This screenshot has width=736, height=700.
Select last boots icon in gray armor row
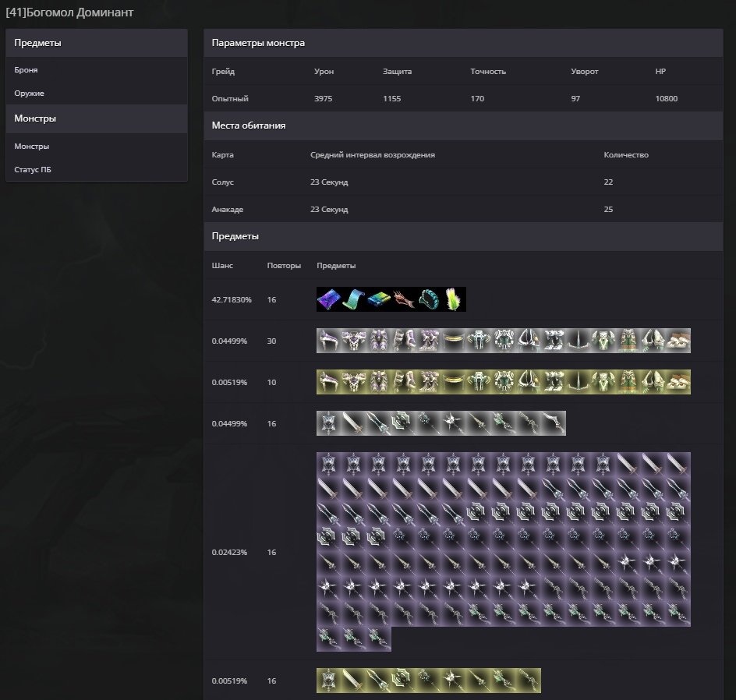click(x=678, y=341)
